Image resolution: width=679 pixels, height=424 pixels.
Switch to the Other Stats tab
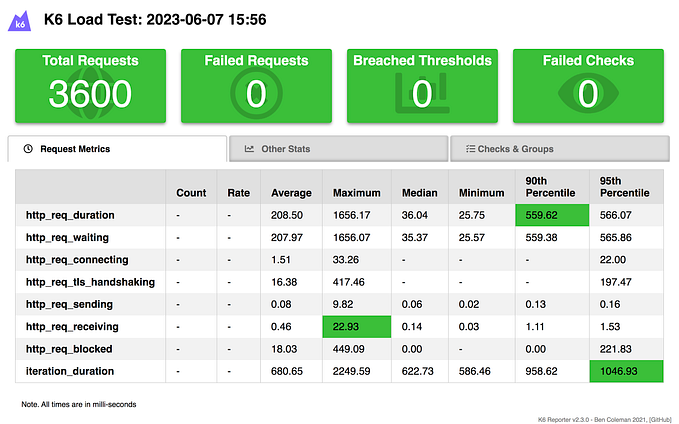click(338, 149)
